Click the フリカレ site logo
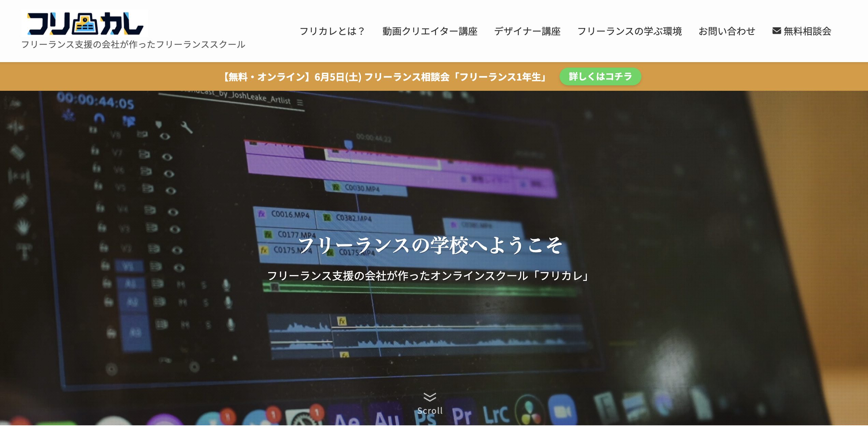This screenshot has height=426, width=868. coord(85,24)
